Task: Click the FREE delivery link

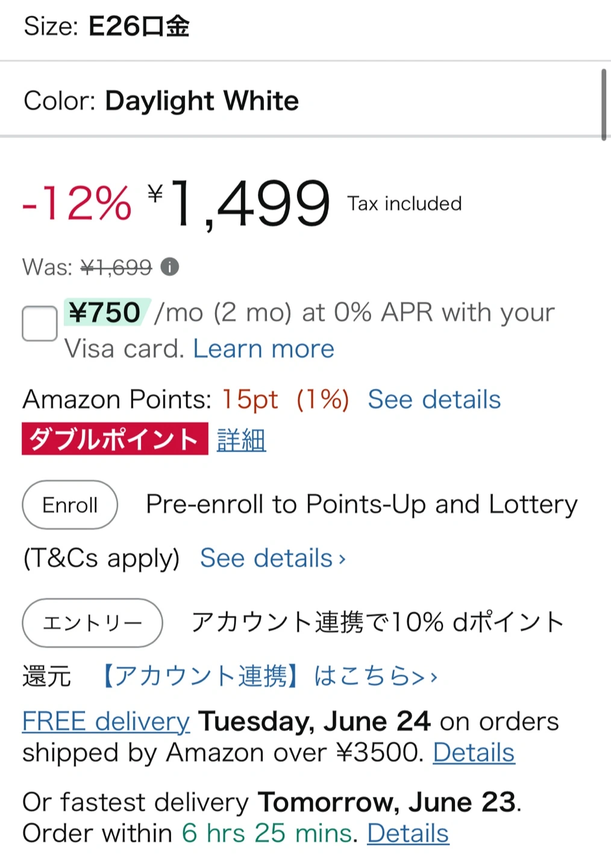Action: [x=106, y=721]
